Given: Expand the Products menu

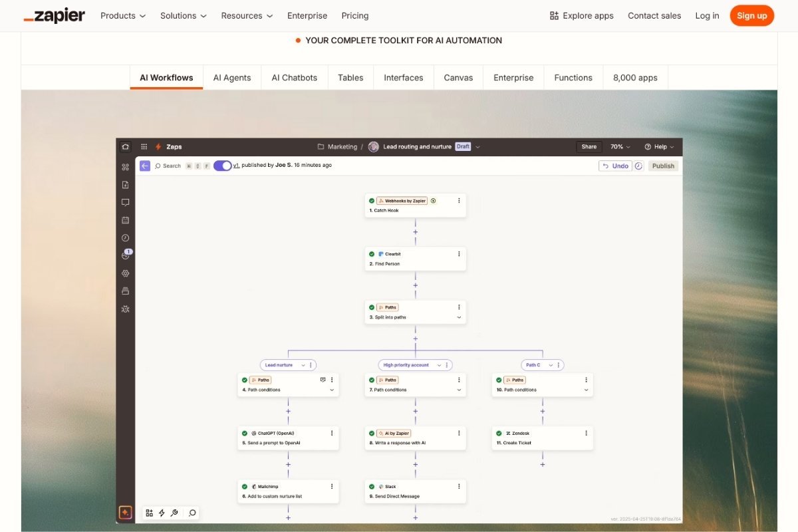Looking at the screenshot, I should [x=123, y=15].
